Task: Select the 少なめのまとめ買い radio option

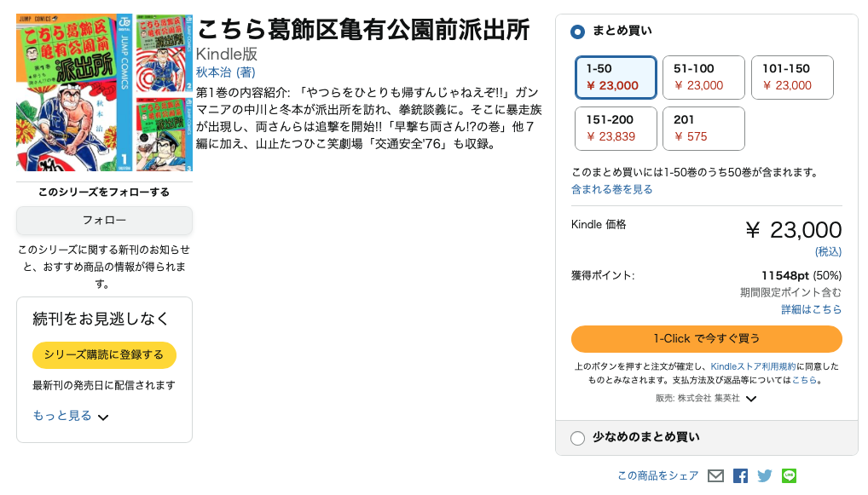Action: 577,438
